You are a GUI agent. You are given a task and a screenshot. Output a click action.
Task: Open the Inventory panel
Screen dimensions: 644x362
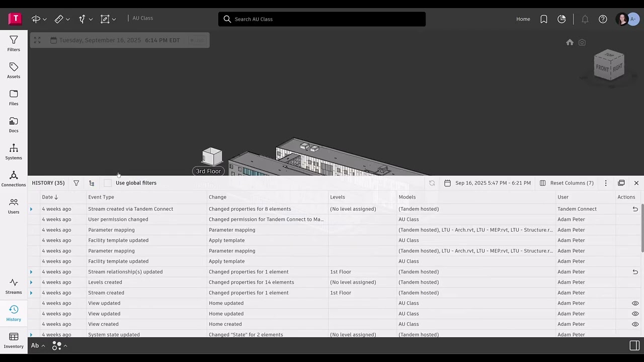pyautogui.click(x=14, y=340)
